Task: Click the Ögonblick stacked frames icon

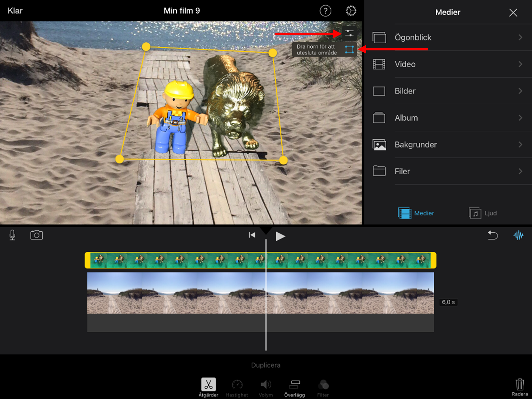Action: point(379,37)
